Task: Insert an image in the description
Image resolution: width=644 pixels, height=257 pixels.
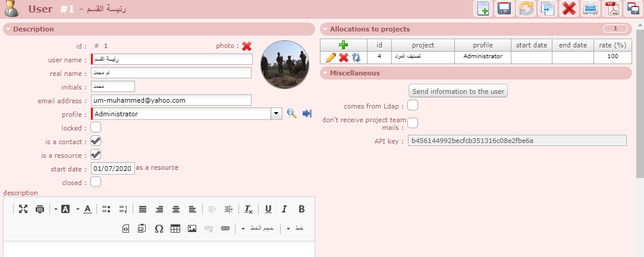Action: tap(192, 229)
